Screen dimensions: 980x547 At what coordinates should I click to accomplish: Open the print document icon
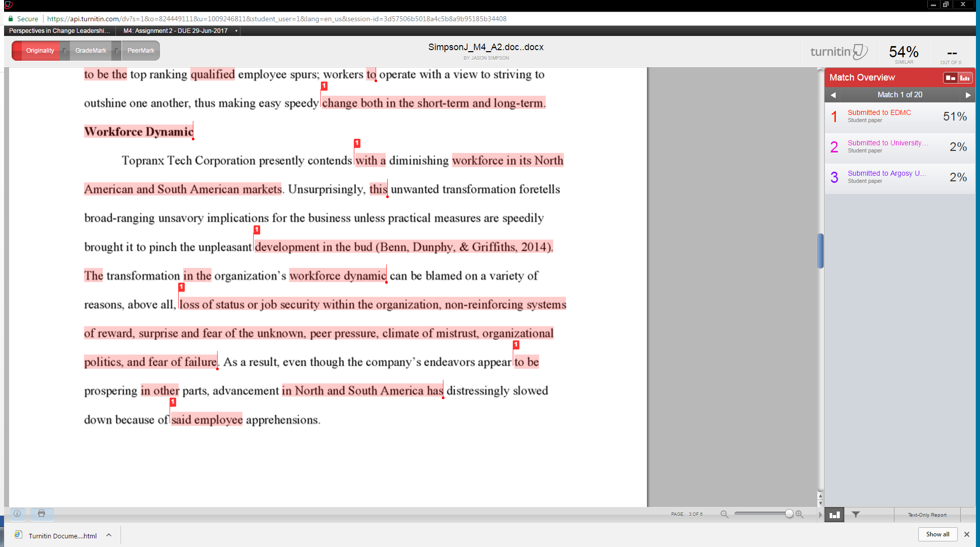coord(42,514)
